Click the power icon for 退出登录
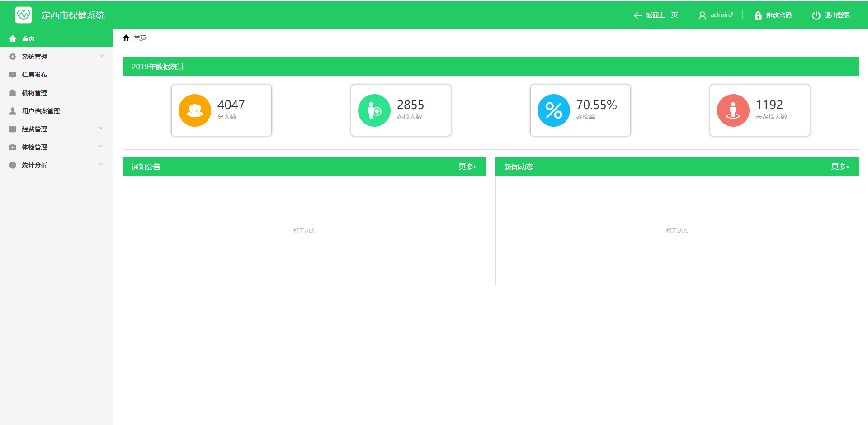Viewport: 868px width, 425px height. (x=816, y=15)
